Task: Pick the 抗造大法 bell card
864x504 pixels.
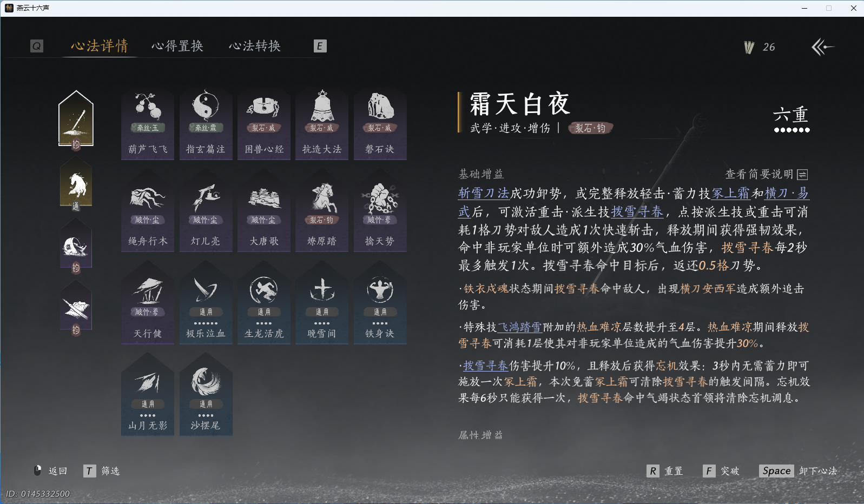Action: [x=322, y=124]
